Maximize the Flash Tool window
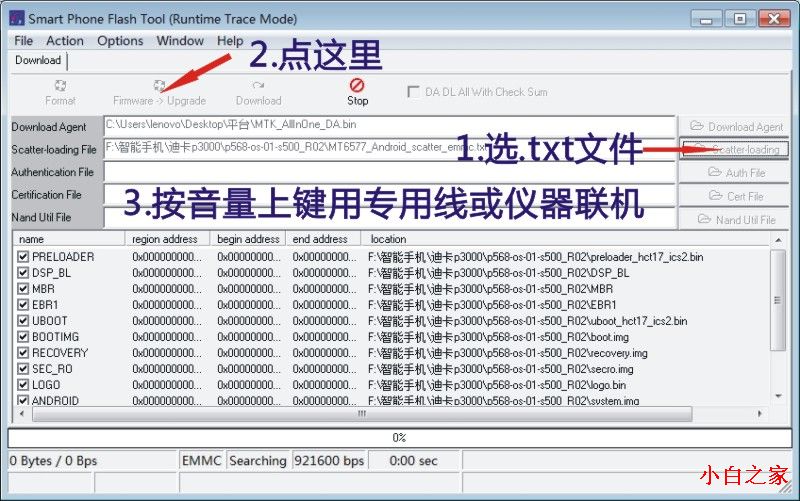 [x=739, y=19]
